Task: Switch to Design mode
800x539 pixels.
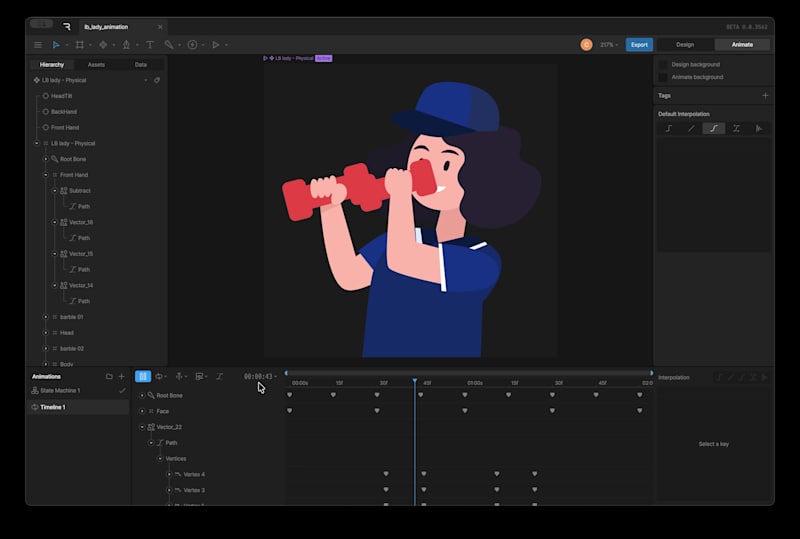Action: 685,45
